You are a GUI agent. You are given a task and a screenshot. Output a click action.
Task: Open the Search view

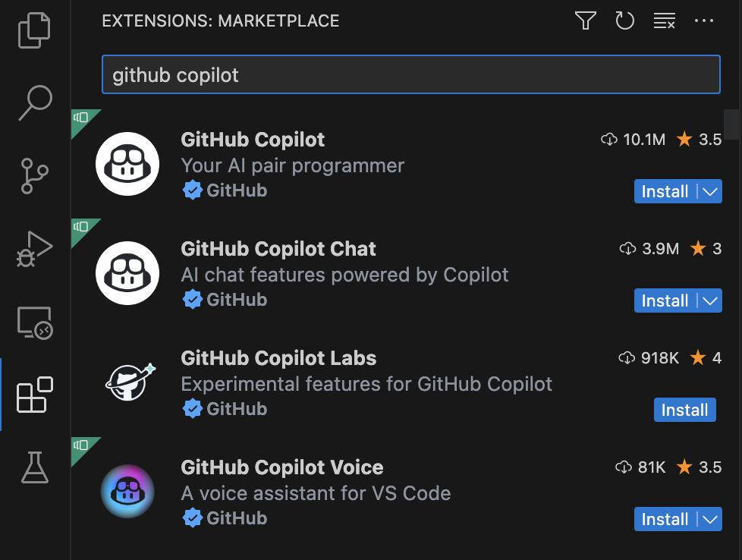point(33,101)
